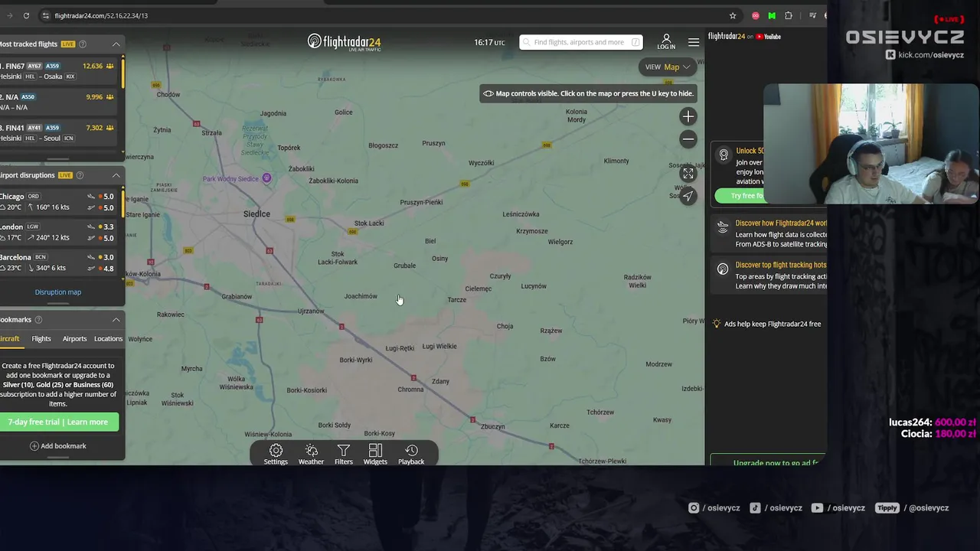980x551 pixels.
Task: Select Chicago ORD disruption row
Action: click(x=60, y=202)
